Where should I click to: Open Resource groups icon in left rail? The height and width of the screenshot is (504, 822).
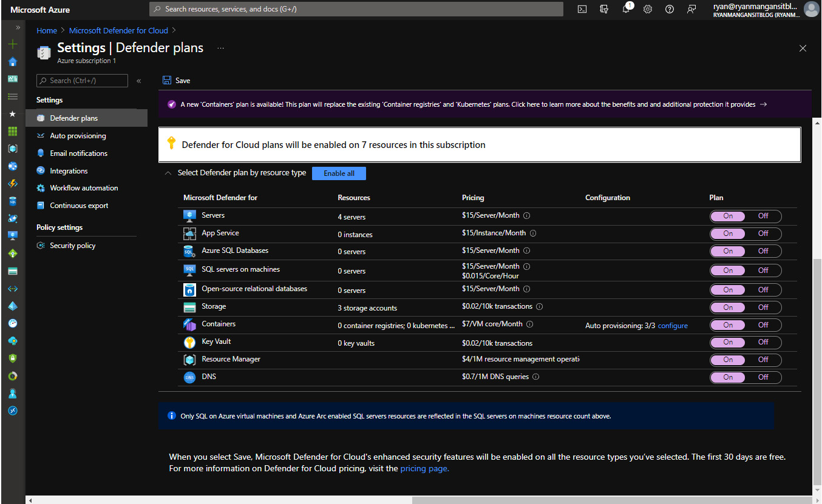coord(13,149)
